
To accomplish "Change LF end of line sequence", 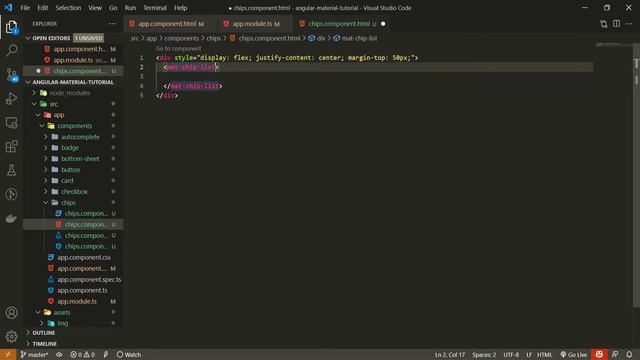I will click(x=529, y=354).
